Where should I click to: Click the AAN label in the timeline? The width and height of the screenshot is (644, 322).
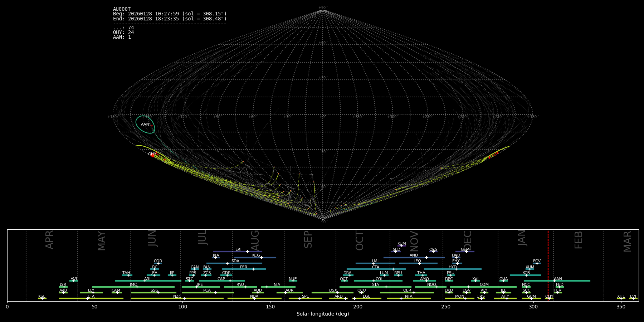click(558, 279)
